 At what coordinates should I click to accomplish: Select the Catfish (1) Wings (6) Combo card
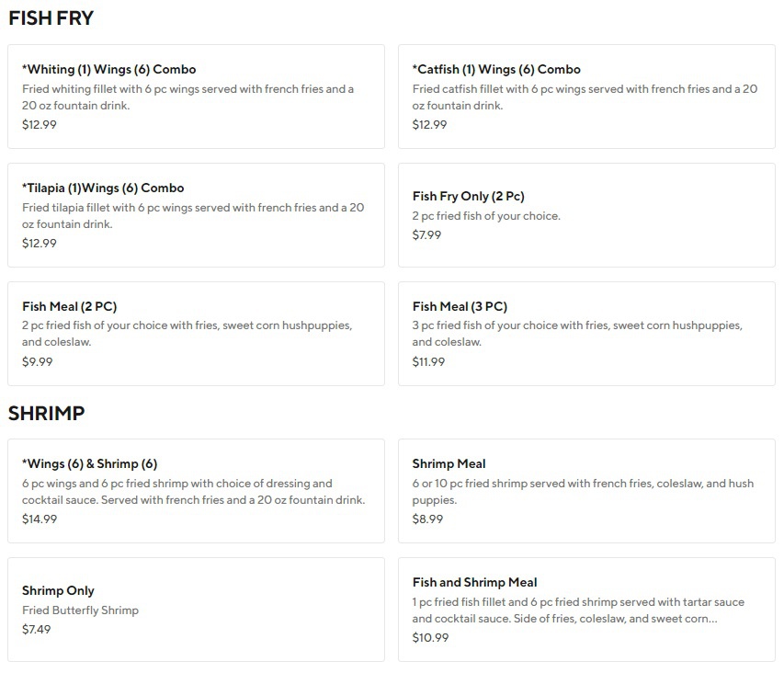[x=496, y=70]
